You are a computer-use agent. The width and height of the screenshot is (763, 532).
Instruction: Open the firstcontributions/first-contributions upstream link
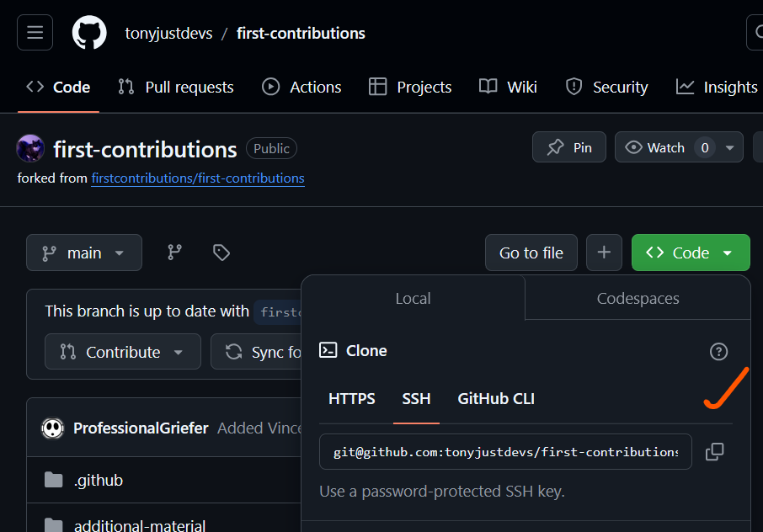(x=198, y=178)
